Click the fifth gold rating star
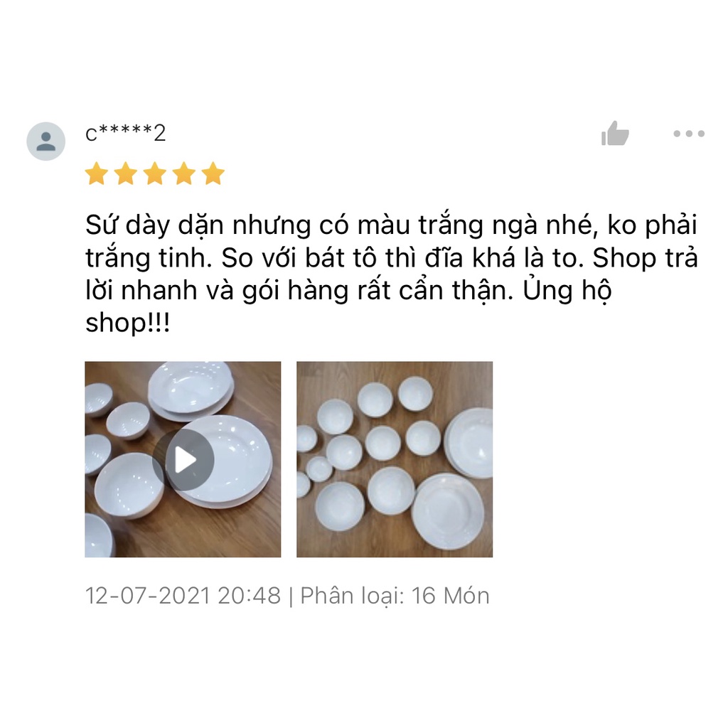Screen dimensions: 728x728 pyautogui.click(x=213, y=173)
